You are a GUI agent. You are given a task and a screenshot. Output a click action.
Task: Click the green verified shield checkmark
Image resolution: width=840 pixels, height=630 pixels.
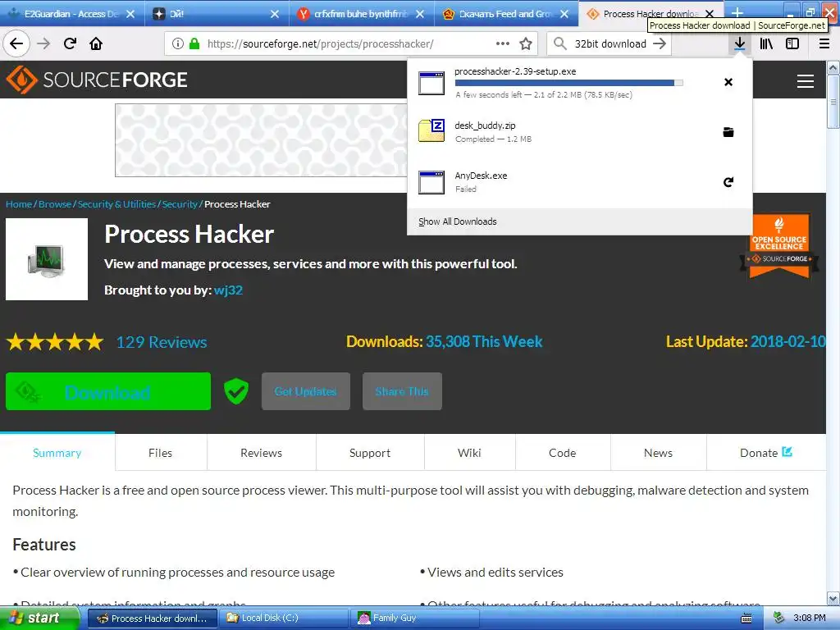click(235, 391)
